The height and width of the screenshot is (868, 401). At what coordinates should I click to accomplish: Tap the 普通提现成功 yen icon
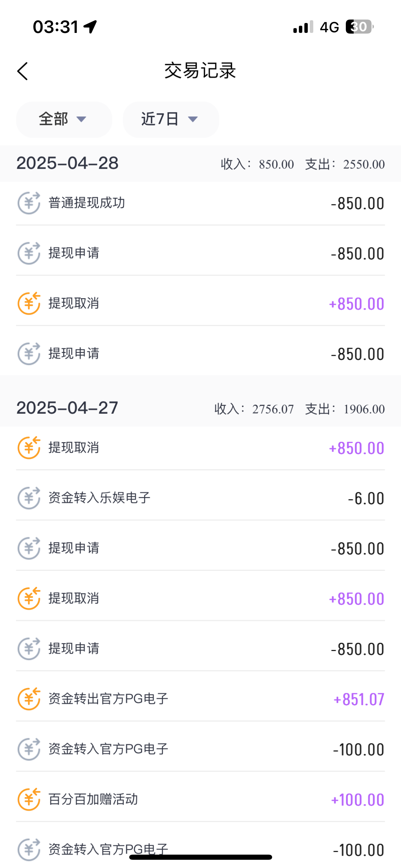click(29, 203)
